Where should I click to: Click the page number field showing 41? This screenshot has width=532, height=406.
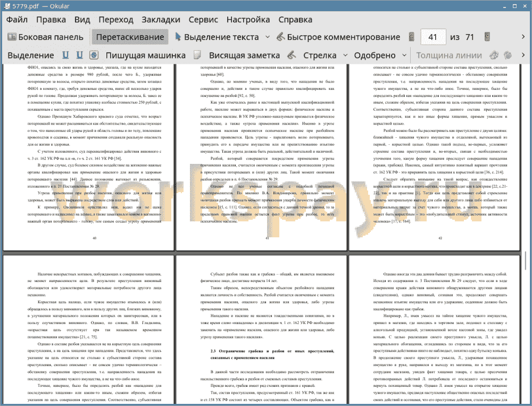pyautogui.click(x=433, y=37)
